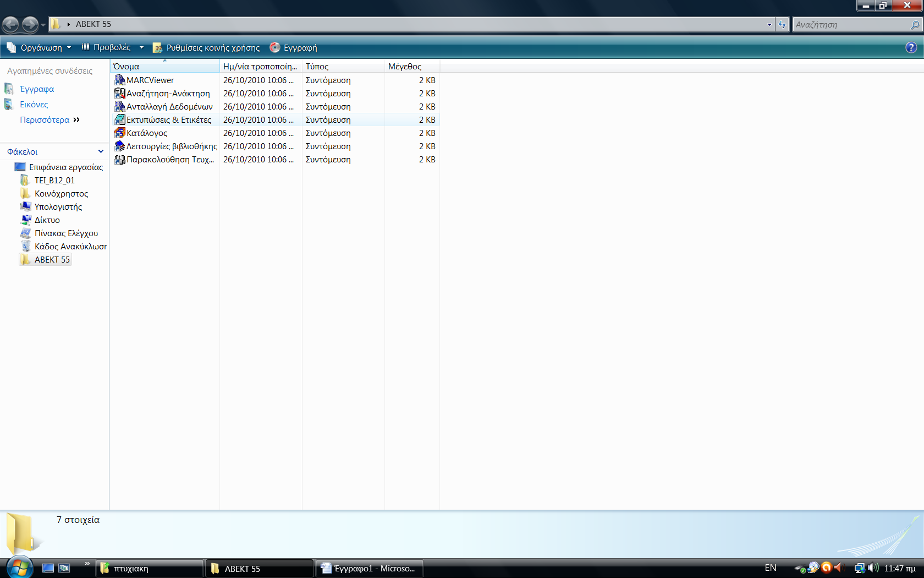
Task: Open the recent pages dropdown arrow
Action: (x=43, y=25)
